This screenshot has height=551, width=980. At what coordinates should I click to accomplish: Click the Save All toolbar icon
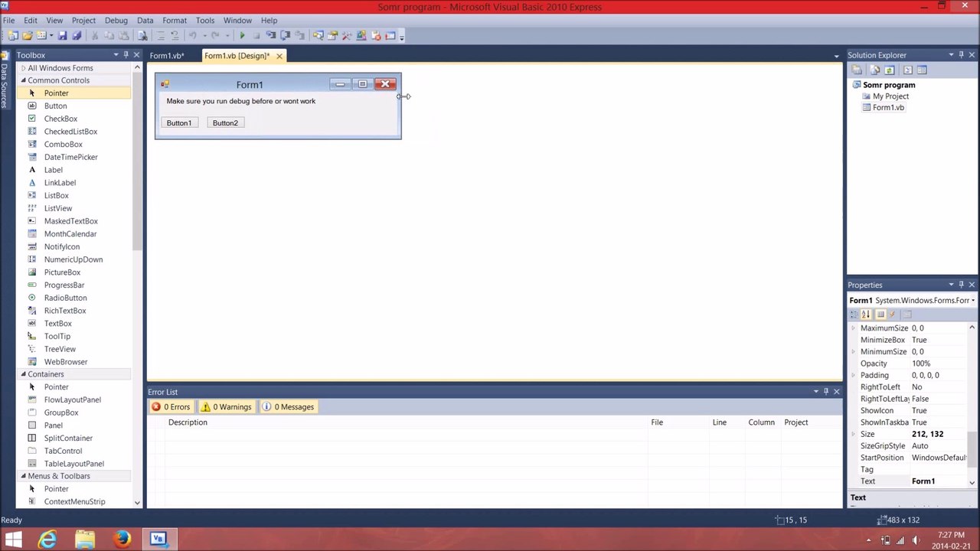tap(77, 35)
